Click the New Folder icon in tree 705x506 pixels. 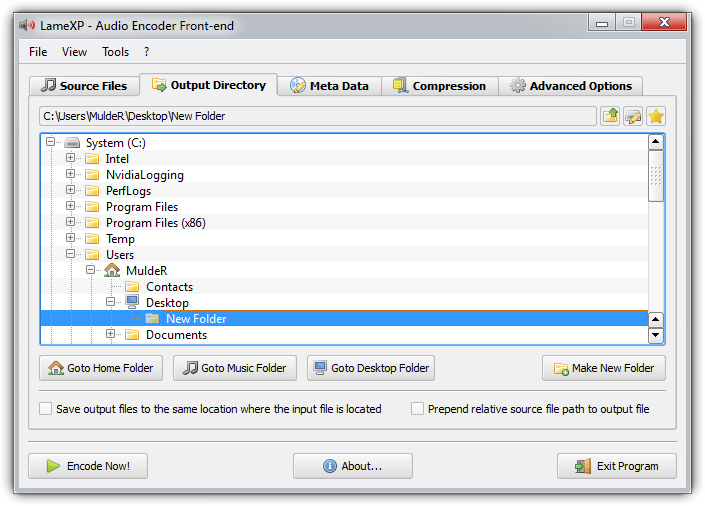click(x=152, y=318)
